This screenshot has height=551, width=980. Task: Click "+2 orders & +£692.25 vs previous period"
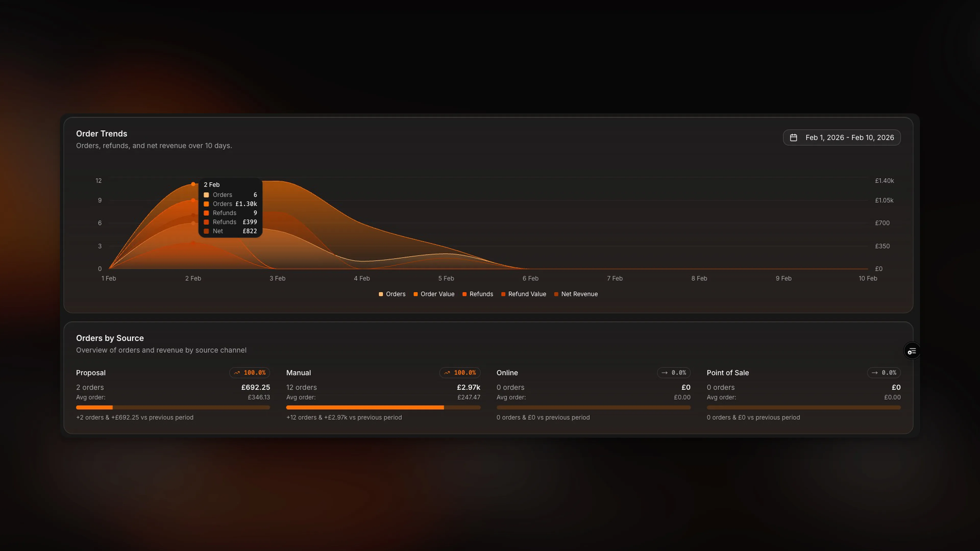[135, 417]
